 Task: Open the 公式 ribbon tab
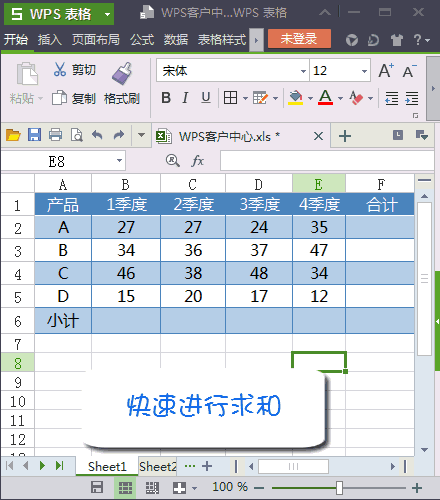pyautogui.click(x=142, y=40)
